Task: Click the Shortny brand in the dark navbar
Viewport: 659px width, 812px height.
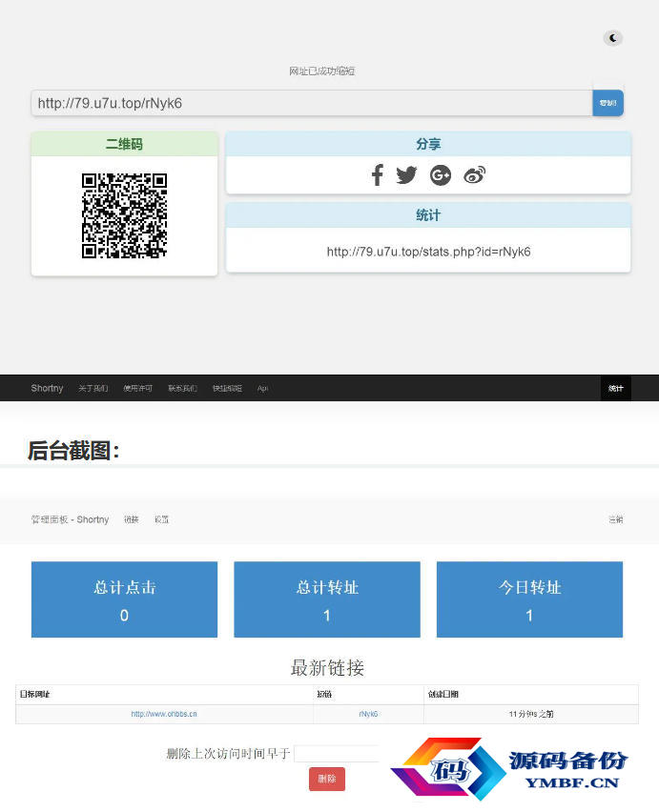Action: [47, 388]
